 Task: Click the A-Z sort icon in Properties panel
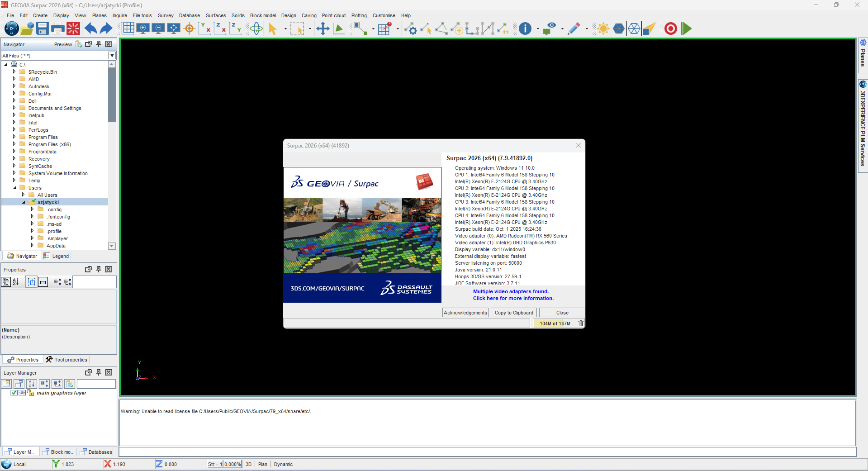point(16,282)
